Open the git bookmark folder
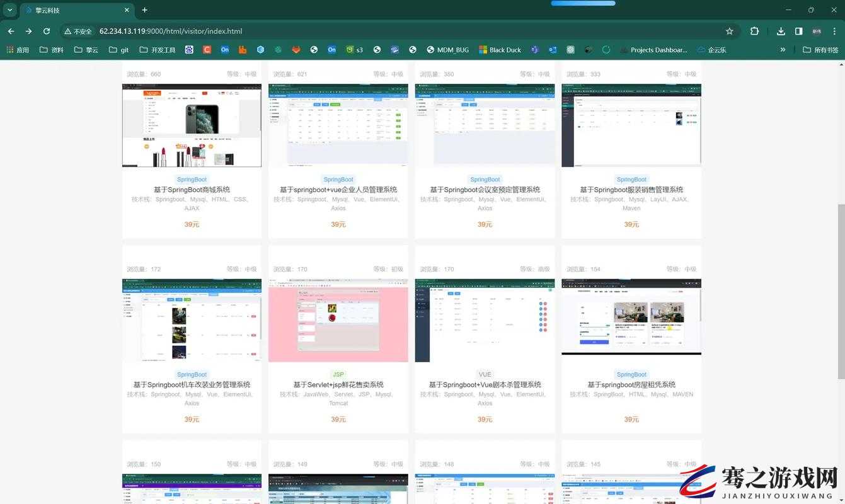Screen dimensions: 845x504 click(118, 50)
